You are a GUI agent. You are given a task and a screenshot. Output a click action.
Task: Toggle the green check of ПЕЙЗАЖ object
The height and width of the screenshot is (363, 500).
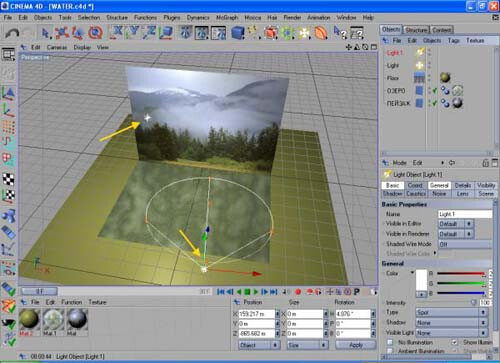(x=435, y=103)
